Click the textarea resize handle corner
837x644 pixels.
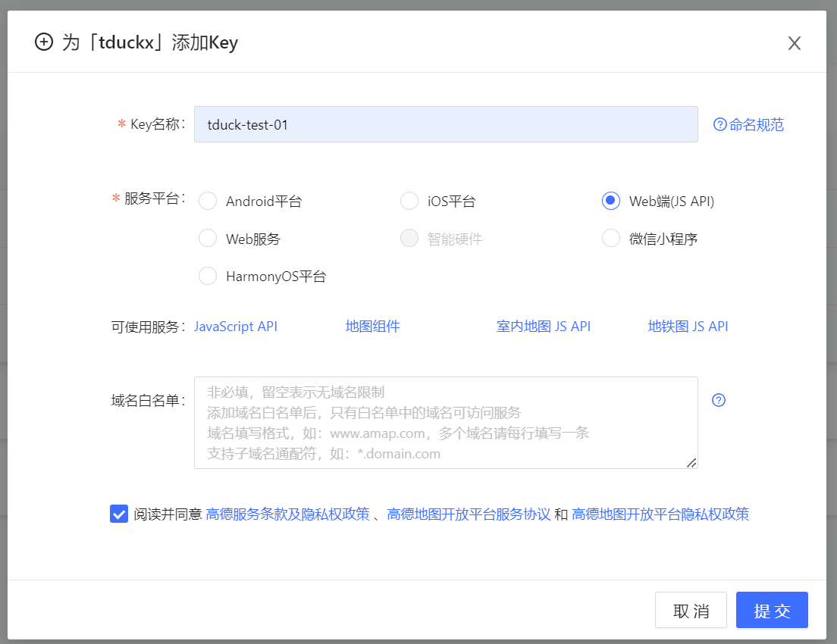(691, 463)
